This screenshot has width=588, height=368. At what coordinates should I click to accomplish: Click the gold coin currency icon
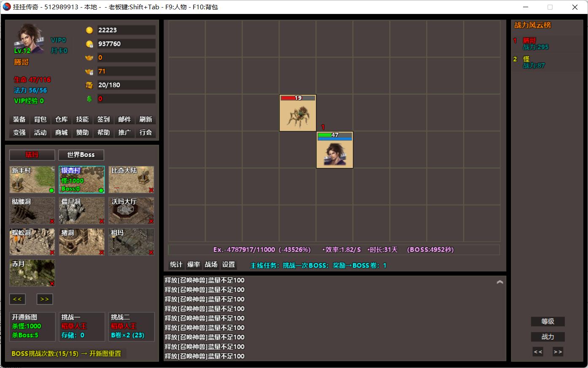point(89,30)
